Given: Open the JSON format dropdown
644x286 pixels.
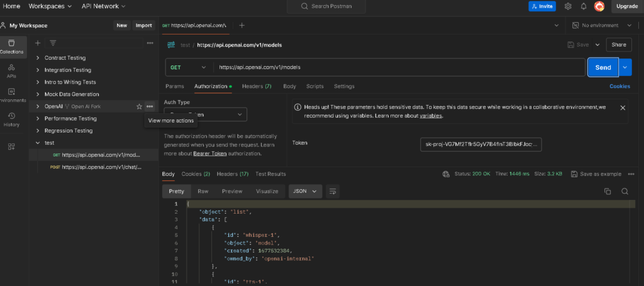Looking at the screenshot, I should [x=305, y=191].
